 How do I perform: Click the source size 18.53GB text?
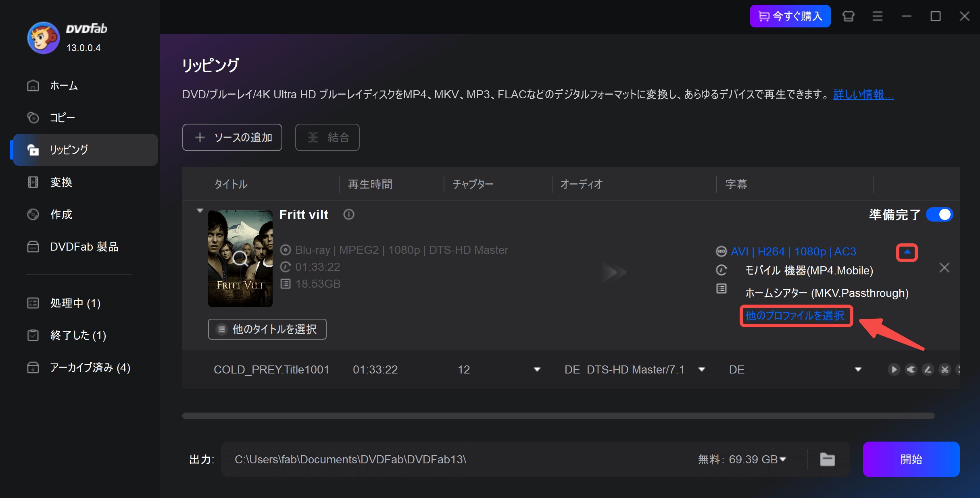point(318,284)
